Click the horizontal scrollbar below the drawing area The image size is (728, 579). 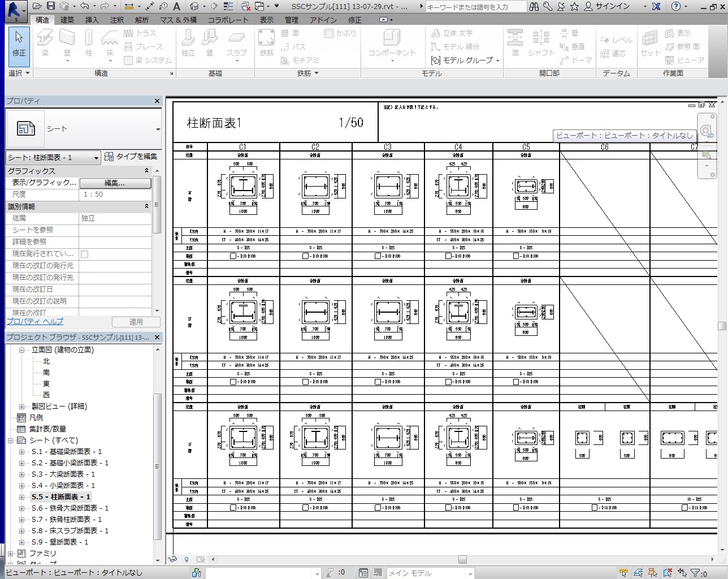(462, 559)
